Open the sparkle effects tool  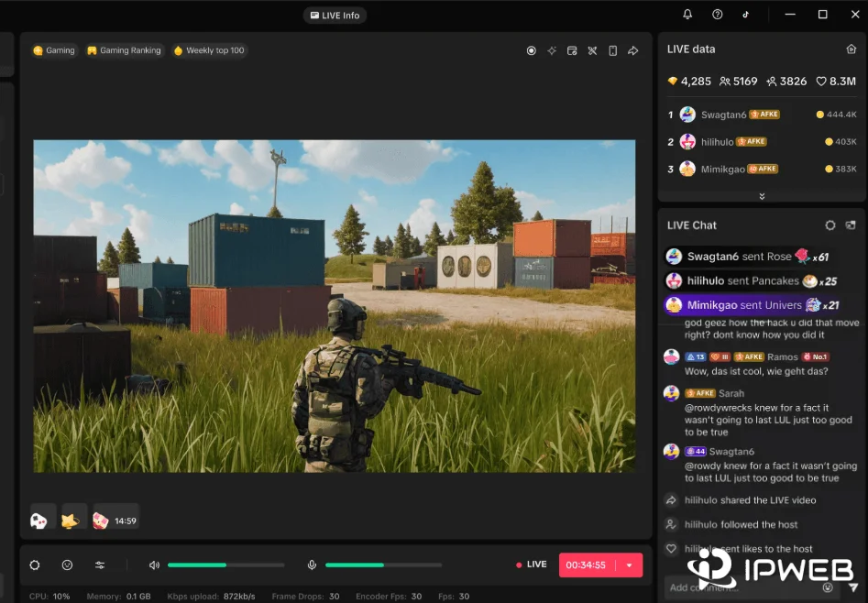552,50
